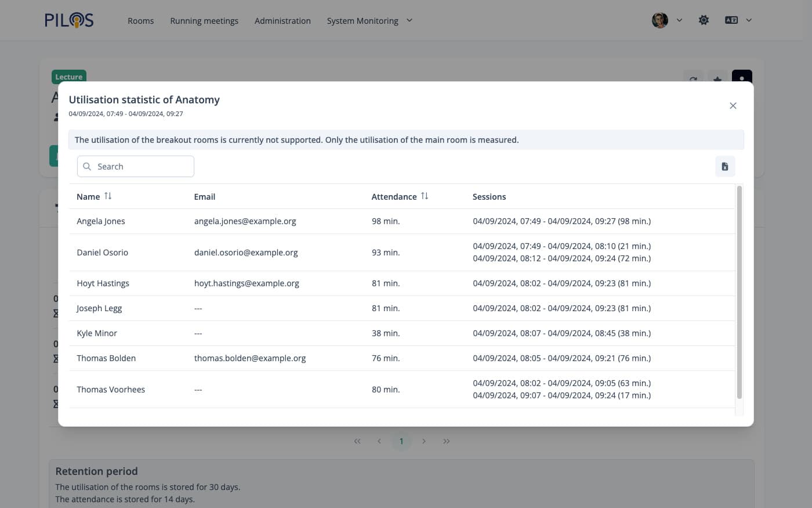Open the chevron next to user avatar
The image size is (812, 508).
tap(679, 20)
